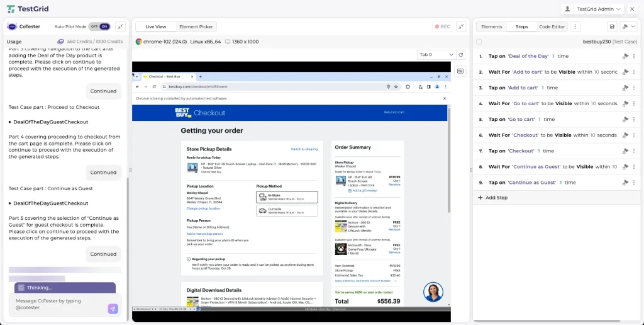The height and width of the screenshot is (325, 644).
Task: Click the HQ quality icon
Action: (x=460, y=71)
